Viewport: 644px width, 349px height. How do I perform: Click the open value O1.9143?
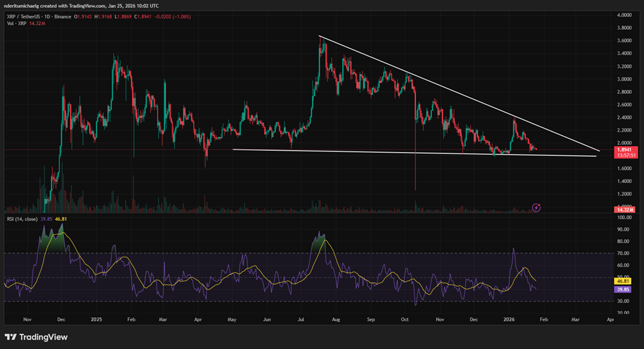coord(83,17)
